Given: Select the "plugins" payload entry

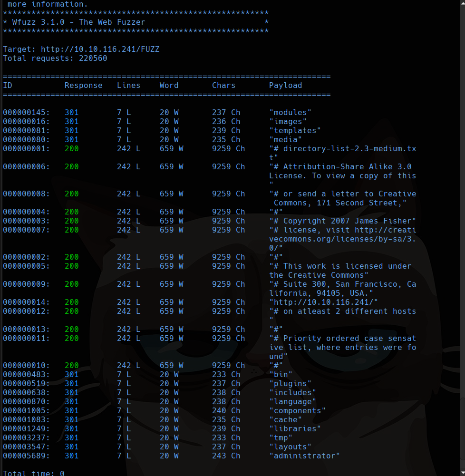Looking at the screenshot, I should tap(290, 383).
